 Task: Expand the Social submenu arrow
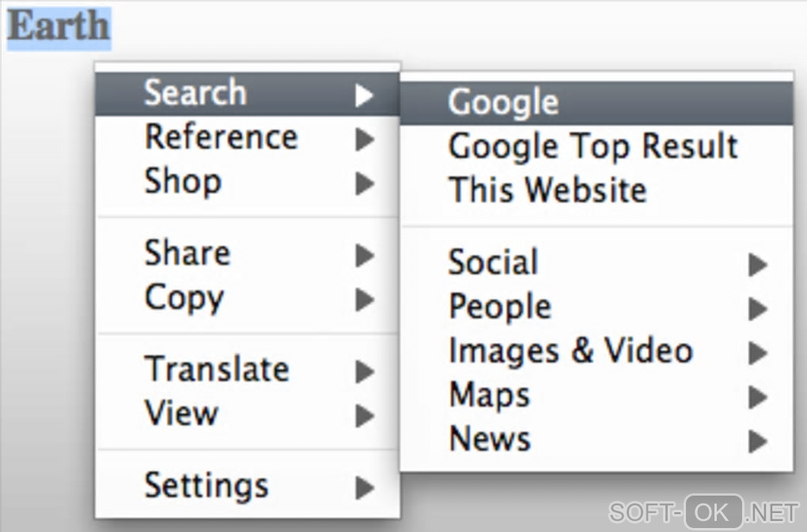[758, 265]
